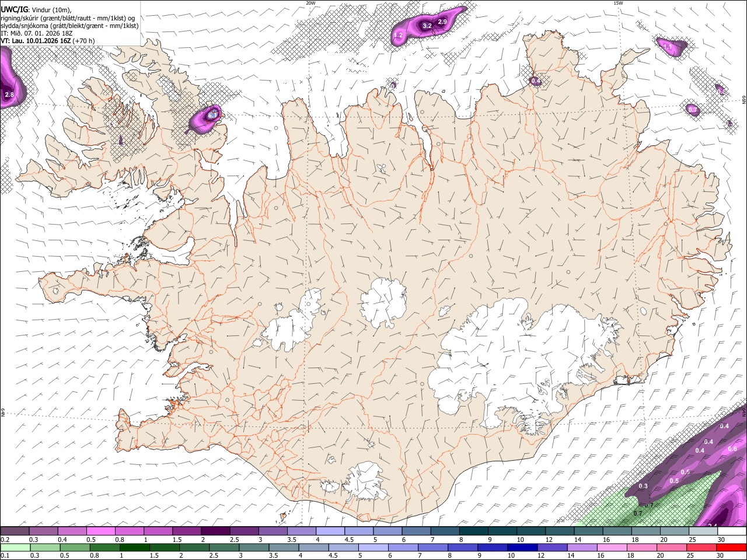Pick the bright pink 0.5–0.8 swatch in the upper legend
Viewport: 747px width, 560px height.
(100, 531)
